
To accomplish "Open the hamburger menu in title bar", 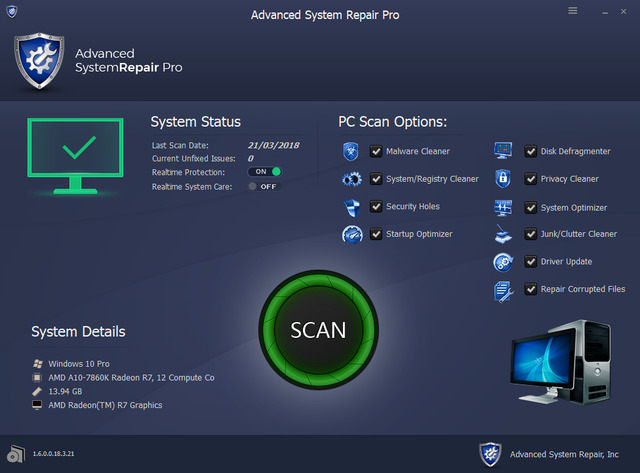I will [x=573, y=10].
